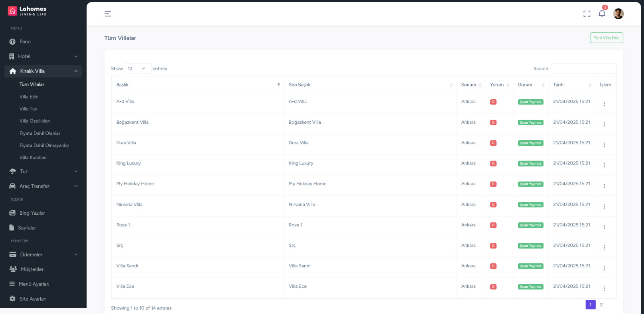This screenshot has height=314, width=644.
Task: Open the Villa Özellikleri sidebar item
Action: [x=35, y=121]
